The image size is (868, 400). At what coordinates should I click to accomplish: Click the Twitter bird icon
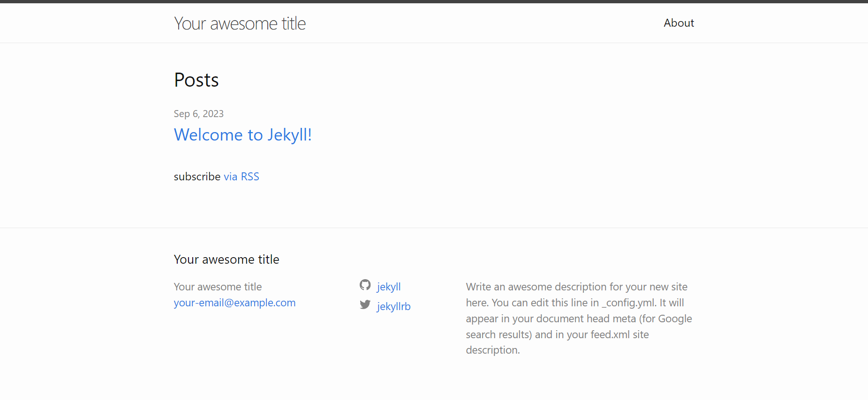pyautogui.click(x=365, y=304)
